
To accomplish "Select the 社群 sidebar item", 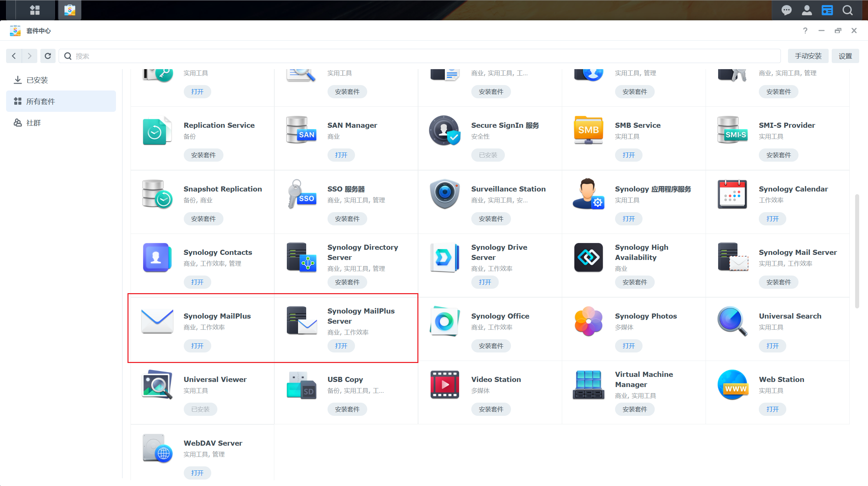I will pyautogui.click(x=61, y=123).
